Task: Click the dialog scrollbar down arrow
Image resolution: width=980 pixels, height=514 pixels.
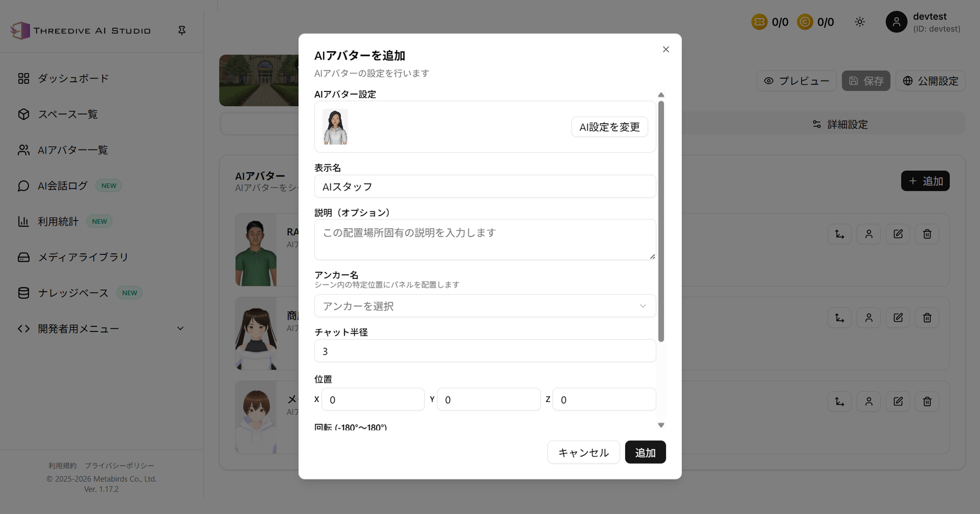Action: pos(661,425)
